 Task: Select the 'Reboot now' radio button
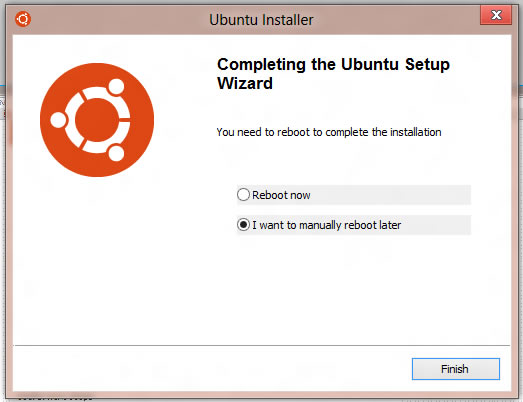[243, 194]
